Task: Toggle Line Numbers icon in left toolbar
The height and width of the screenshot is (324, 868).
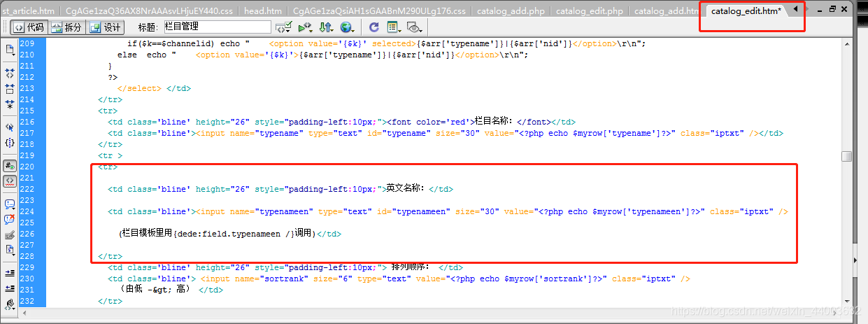Action: pyautogui.click(x=10, y=166)
